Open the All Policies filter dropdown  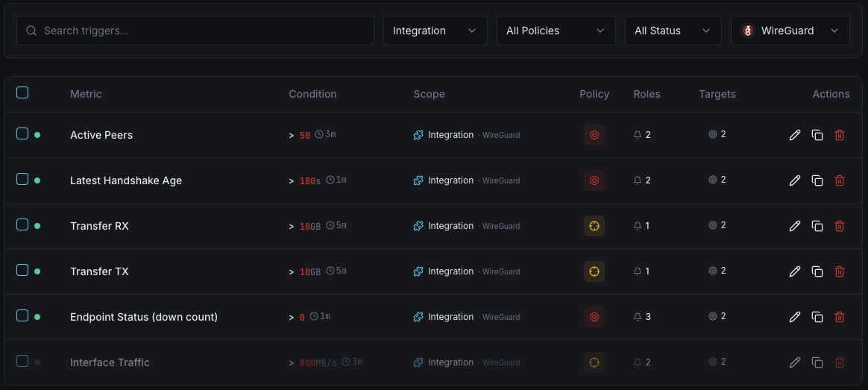556,31
